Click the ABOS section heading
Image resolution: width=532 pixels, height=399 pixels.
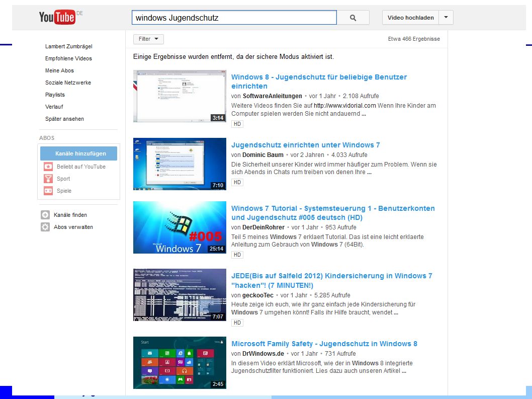pyautogui.click(x=47, y=138)
